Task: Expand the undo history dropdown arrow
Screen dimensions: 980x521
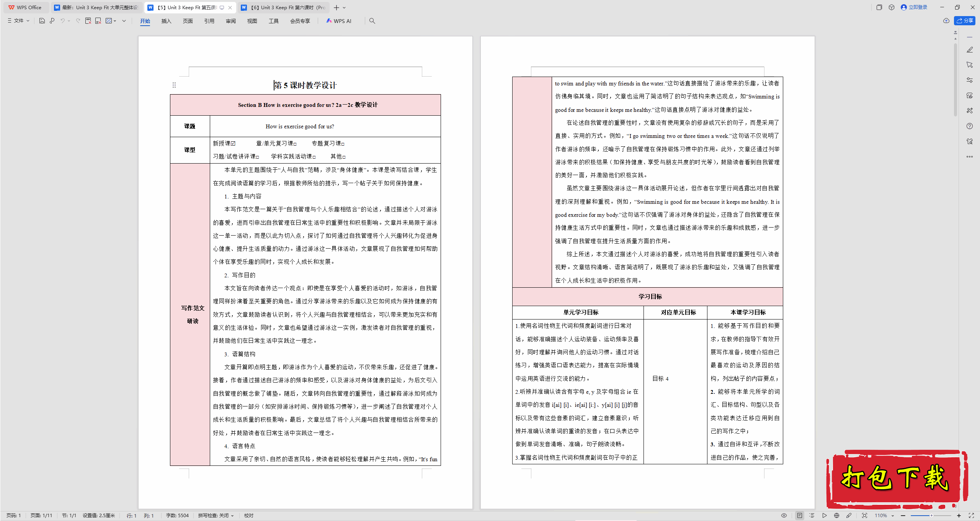Action: pyautogui.click(x=69, y=21)
